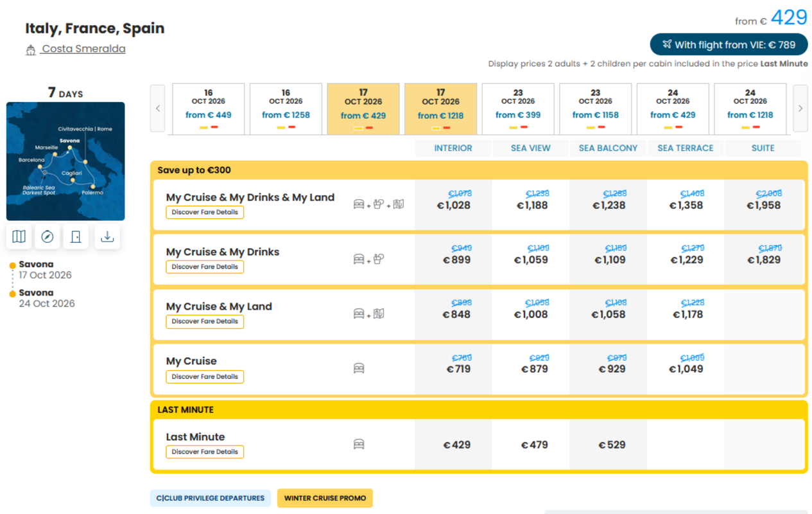812x514 pixels.
Task: Click the ship icon beside Costa Smeralda
Action: tap(31, 50)
